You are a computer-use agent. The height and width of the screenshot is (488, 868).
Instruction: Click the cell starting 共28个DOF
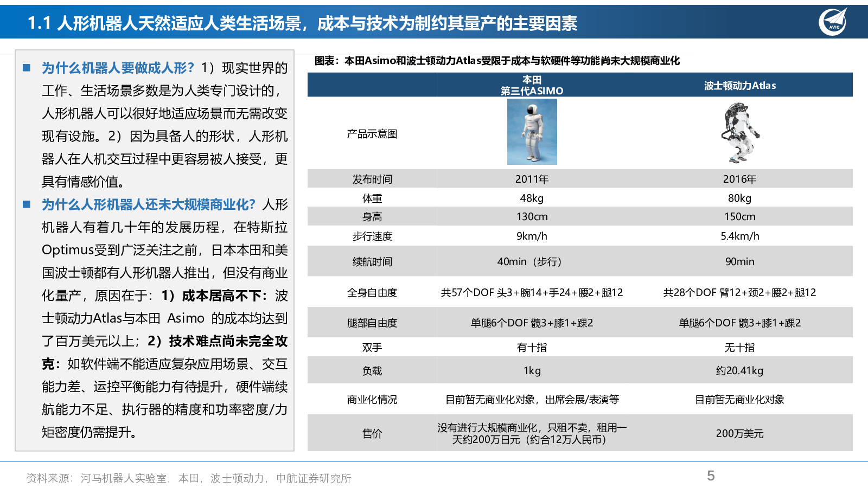[x=740, y=292]
